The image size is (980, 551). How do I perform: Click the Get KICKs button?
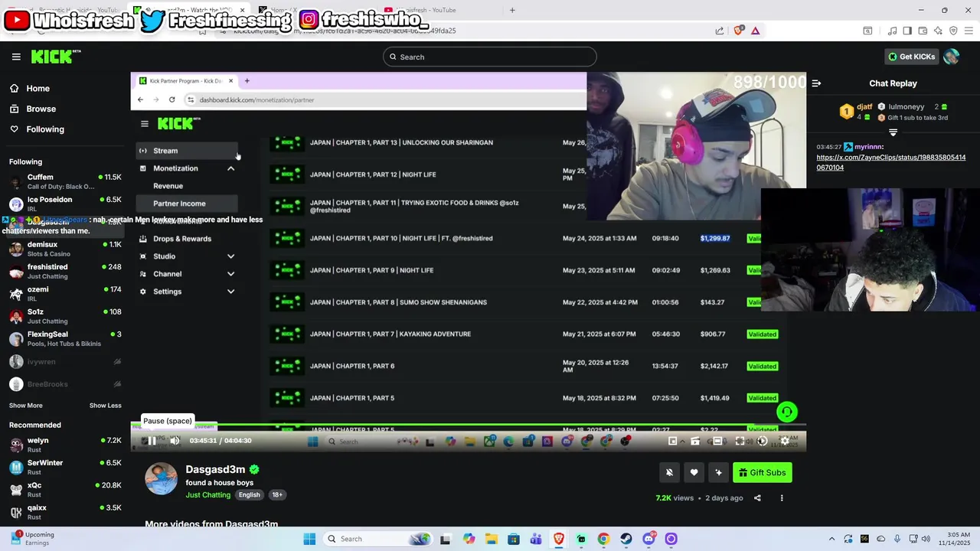[x=911, y=57]
